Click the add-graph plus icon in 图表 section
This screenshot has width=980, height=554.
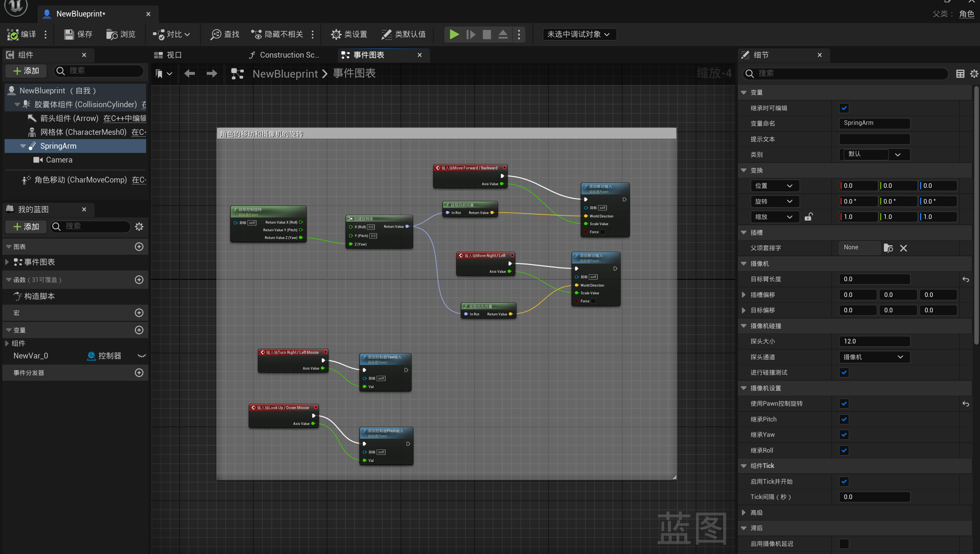(139, 247)
